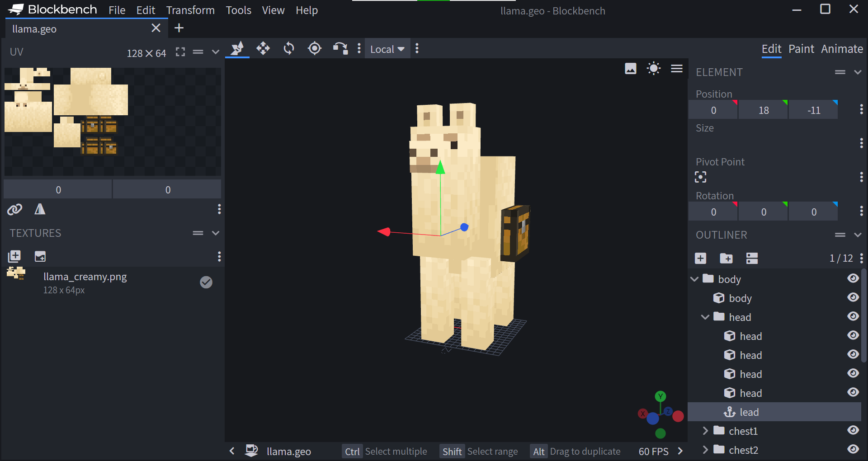Toggle llama_creamy.png texture checkmark

pos(206,282)
